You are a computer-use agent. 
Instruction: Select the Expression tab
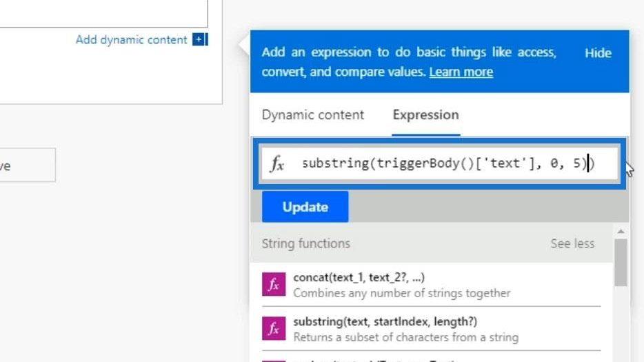(x=426, y=114)
